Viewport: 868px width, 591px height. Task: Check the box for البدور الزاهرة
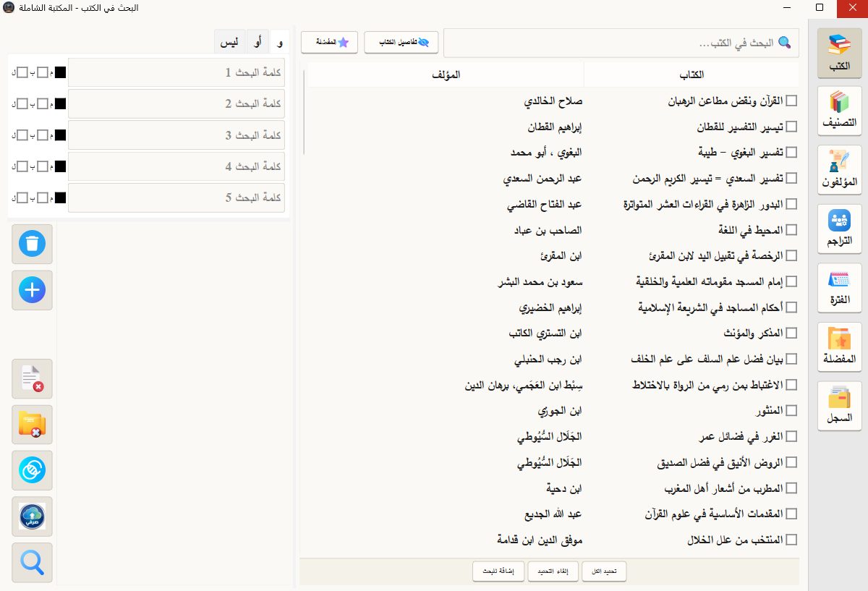coord(791,204)
